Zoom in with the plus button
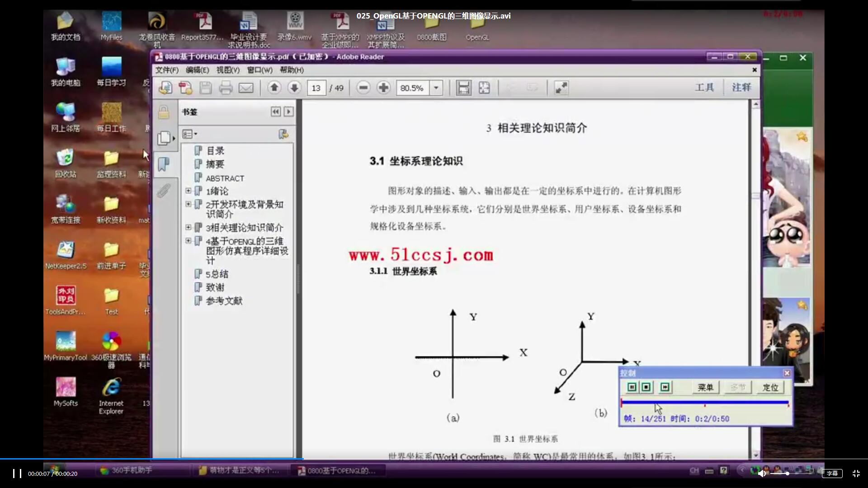 [x=383, y=88]
